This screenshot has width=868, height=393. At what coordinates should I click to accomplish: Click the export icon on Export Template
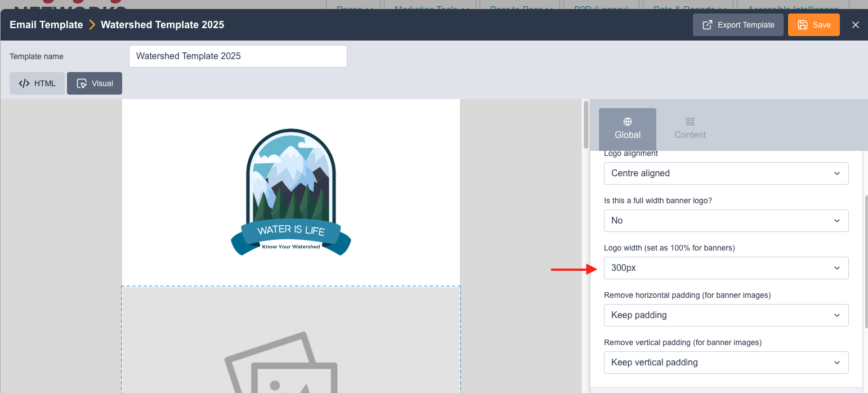[x=708, y=25]
